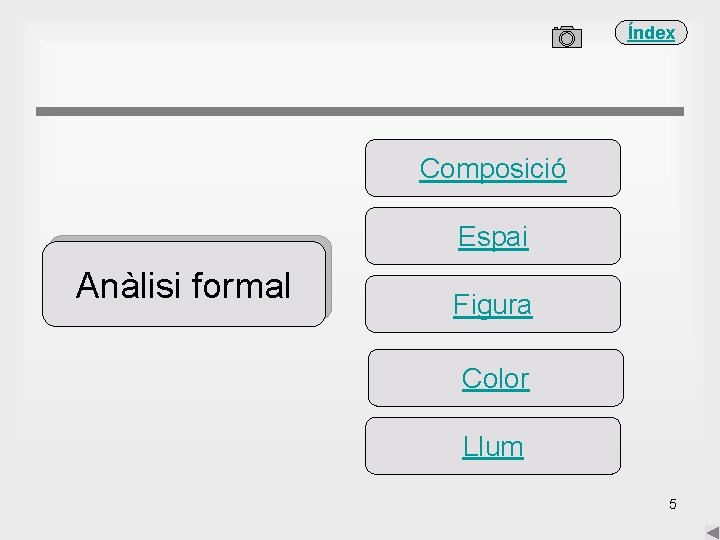Jump to the Llum topic
Screen dimensions: 720x540
(493, 446)
